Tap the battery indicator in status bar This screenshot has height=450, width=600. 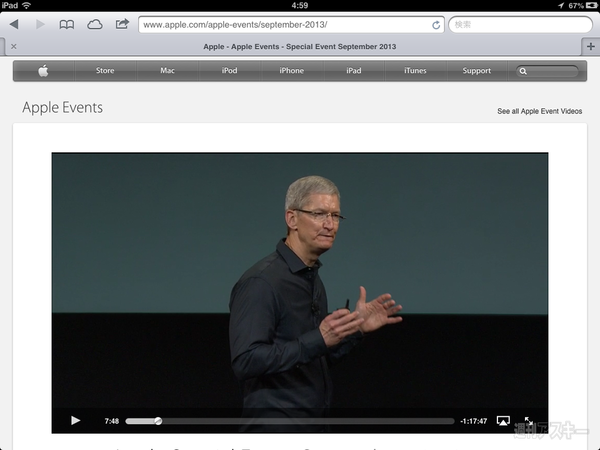(x=592, y=5)
